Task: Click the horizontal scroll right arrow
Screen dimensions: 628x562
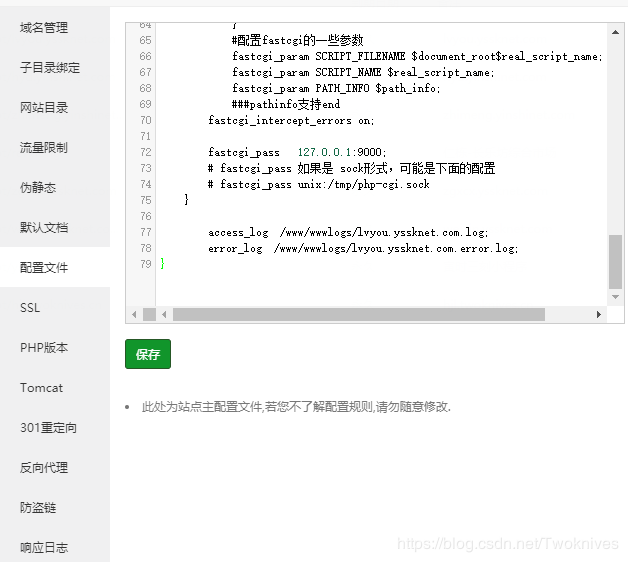Action: pyautogui.click(x=599, y=314)
